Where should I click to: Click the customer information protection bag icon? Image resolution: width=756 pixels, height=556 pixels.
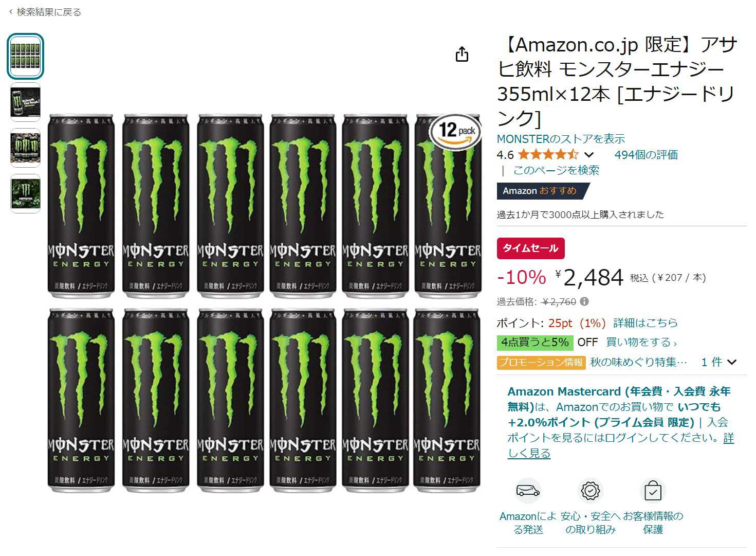point(653,491)
